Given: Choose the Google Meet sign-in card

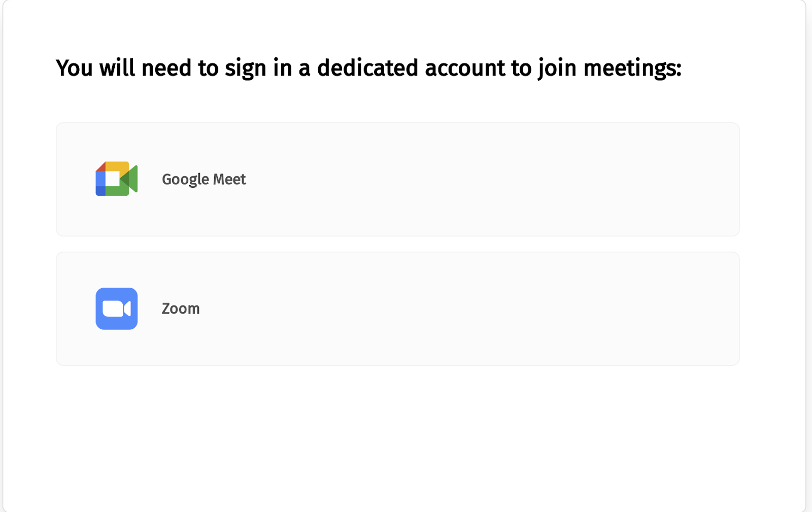Looking at the screenshot, I should click(397, 179).
